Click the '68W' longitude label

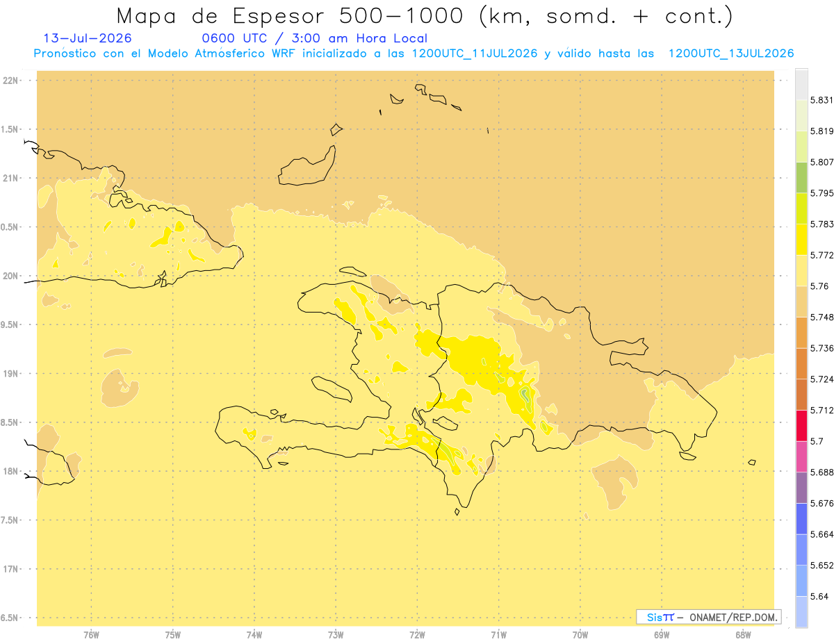[x=743, y=635]
